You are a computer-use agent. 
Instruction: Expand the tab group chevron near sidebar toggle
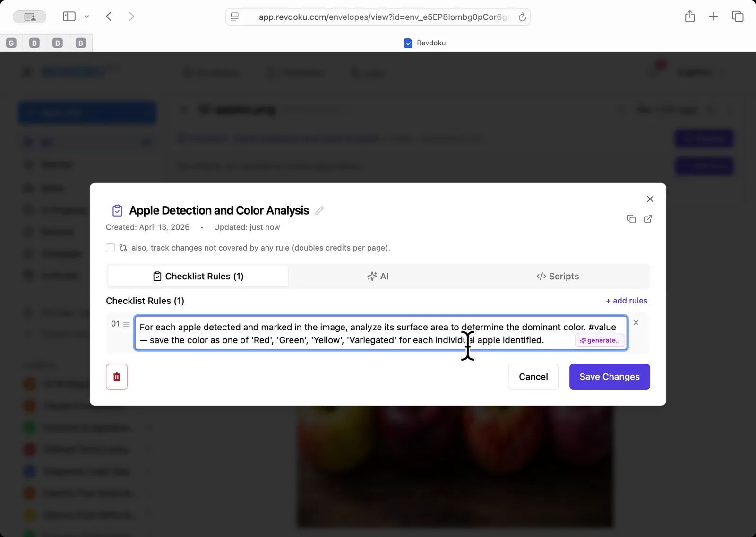(87, 16)
